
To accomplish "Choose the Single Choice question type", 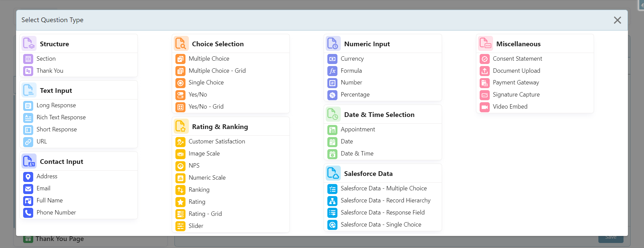I will coord(206,82).
